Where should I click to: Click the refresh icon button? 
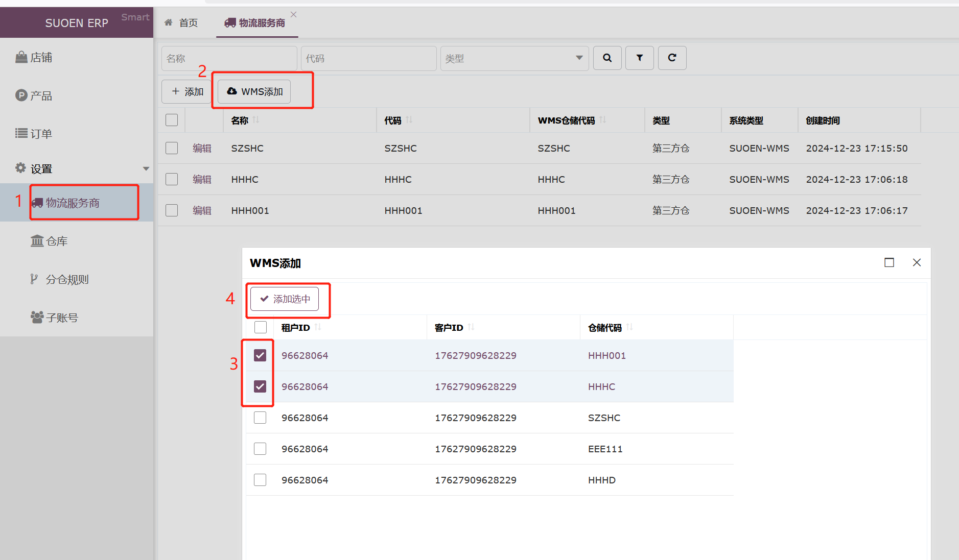[672, 58]
